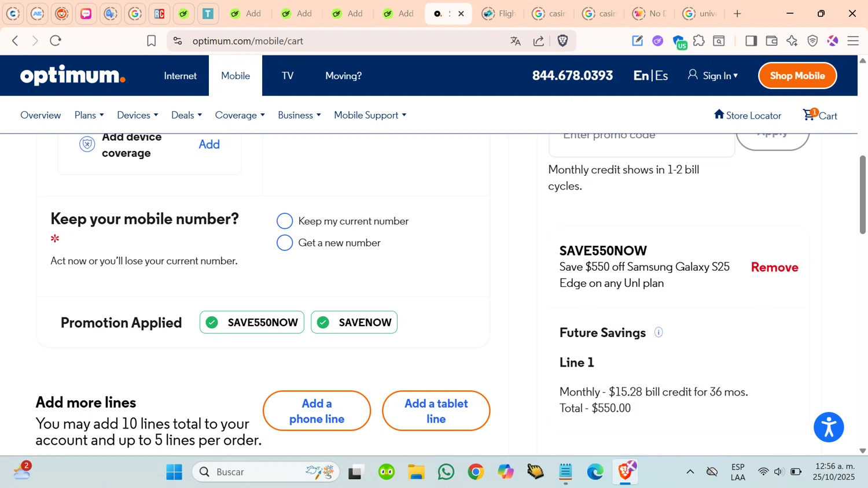Click the Windows search box
Screen dimensions: 868x488
266,472
